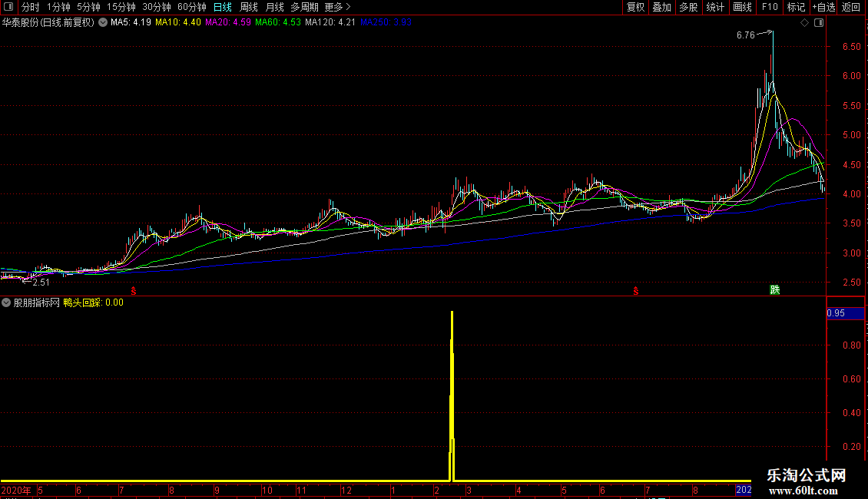Click the 鸭头回踩: 0.00 value label

coord(93,302)
